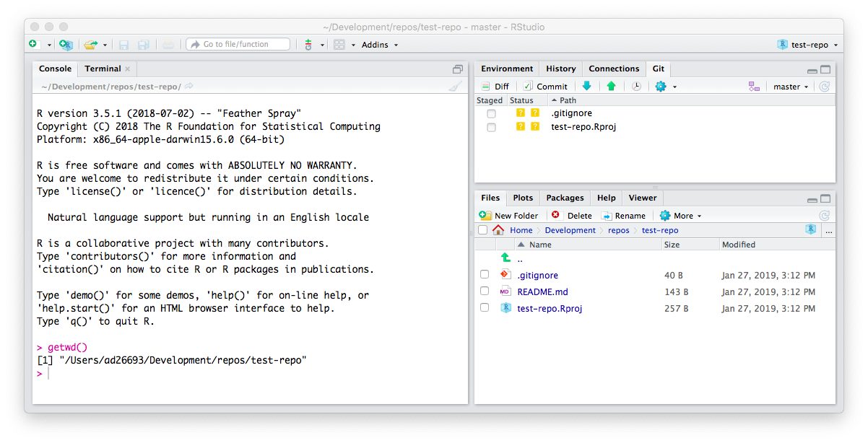Switch to the History tab

pyautogui.click(x=560, y=69)
